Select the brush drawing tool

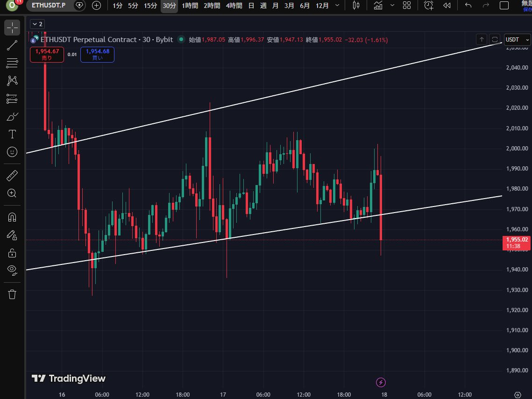coord(12,116)
